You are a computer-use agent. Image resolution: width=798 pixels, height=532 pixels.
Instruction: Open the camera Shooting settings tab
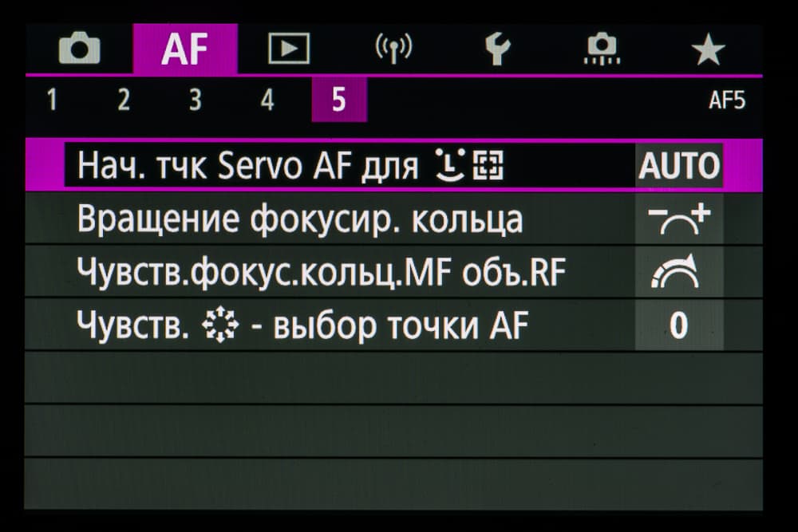tap(80, 50)
